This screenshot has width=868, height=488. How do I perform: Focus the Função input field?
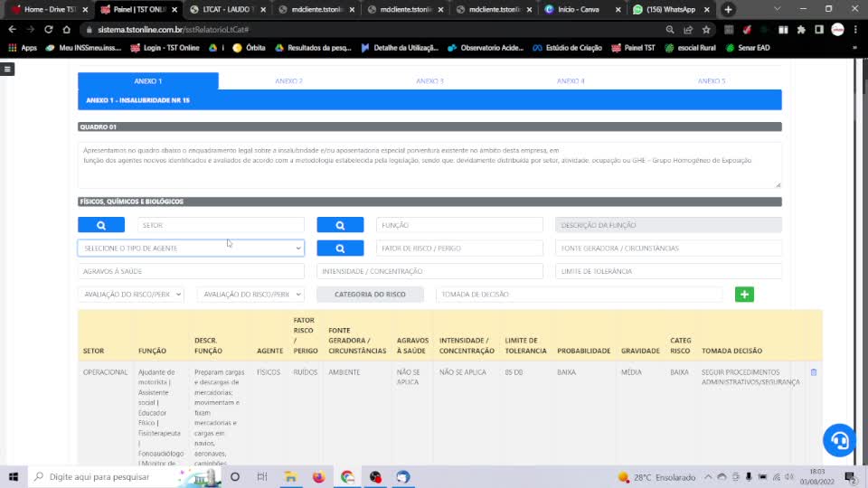click(459, 225)
